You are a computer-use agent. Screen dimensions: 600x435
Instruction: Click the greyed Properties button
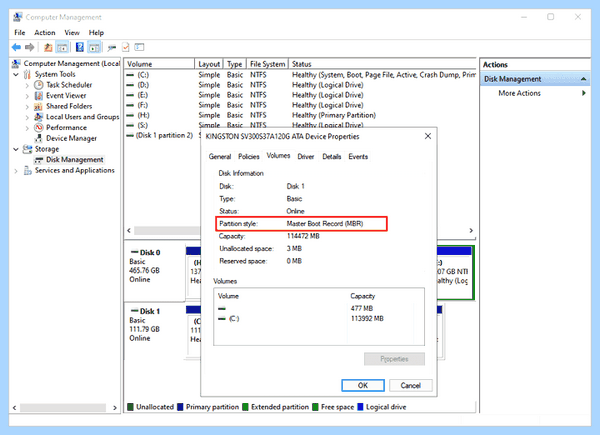coord(394,359)
